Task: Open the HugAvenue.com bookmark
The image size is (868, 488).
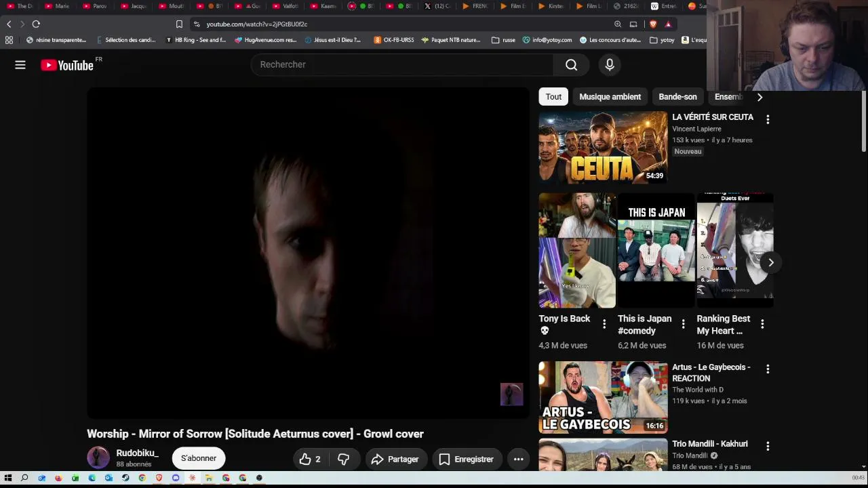Action: pos(266,40)
